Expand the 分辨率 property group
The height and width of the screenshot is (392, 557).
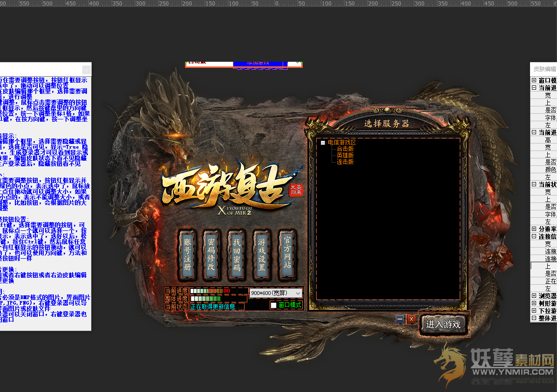[534, 229]
